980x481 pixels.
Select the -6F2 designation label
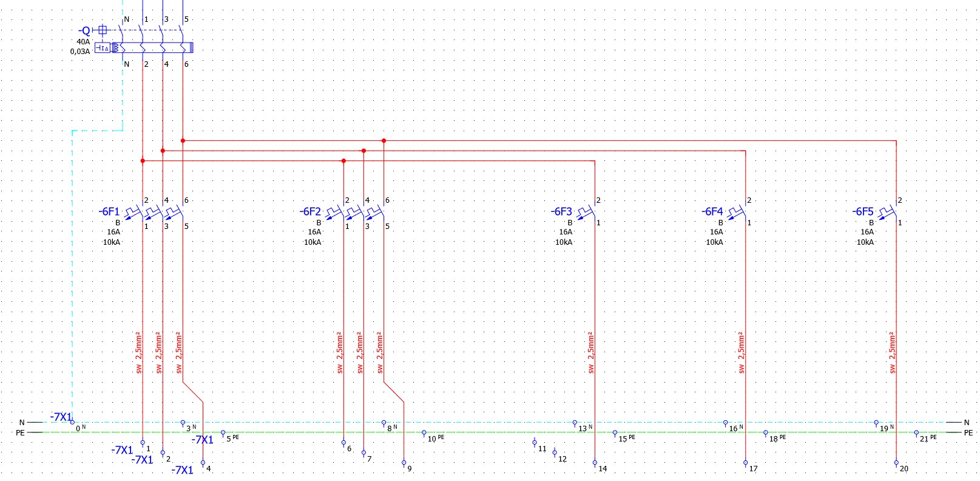click(x=310, y=211)
